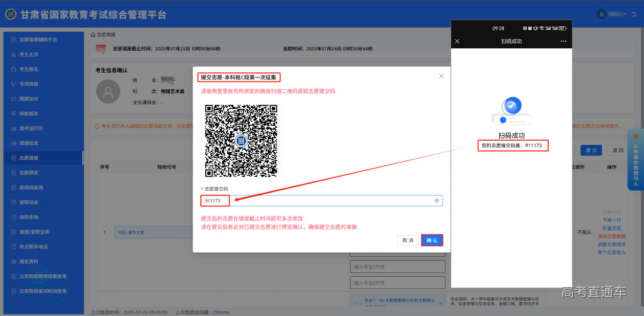The image size is (644, 316).
Task: Click the 考生报名 sidebar icon
Action: (14, 69)
